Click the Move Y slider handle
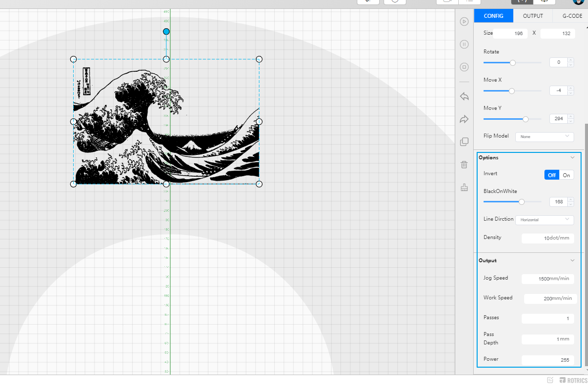 click(525, 119)
